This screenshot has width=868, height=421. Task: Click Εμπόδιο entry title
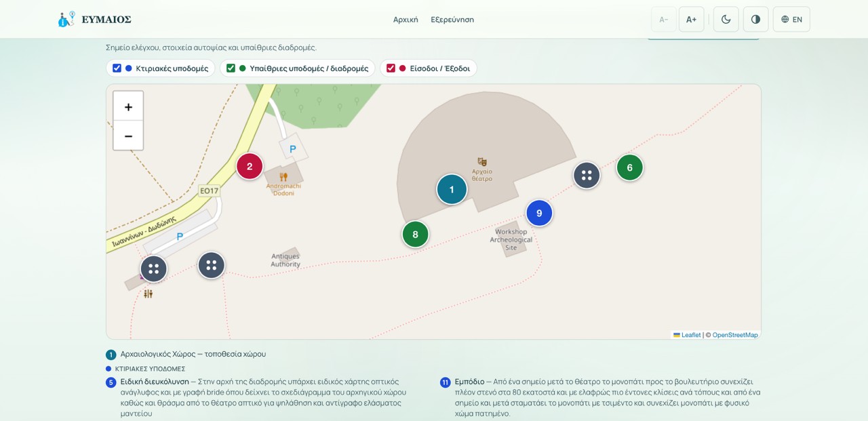(469, 382)
